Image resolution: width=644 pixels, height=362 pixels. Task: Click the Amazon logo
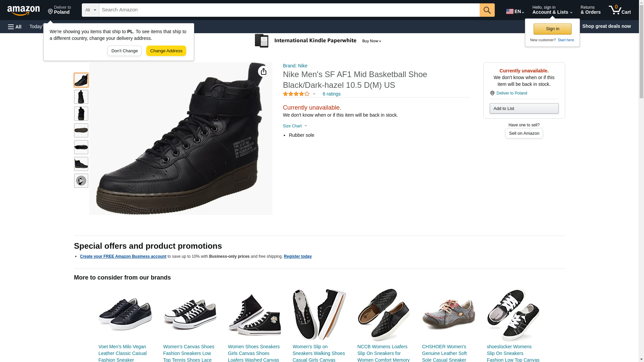pyautogui.click(x=23, y=10)
